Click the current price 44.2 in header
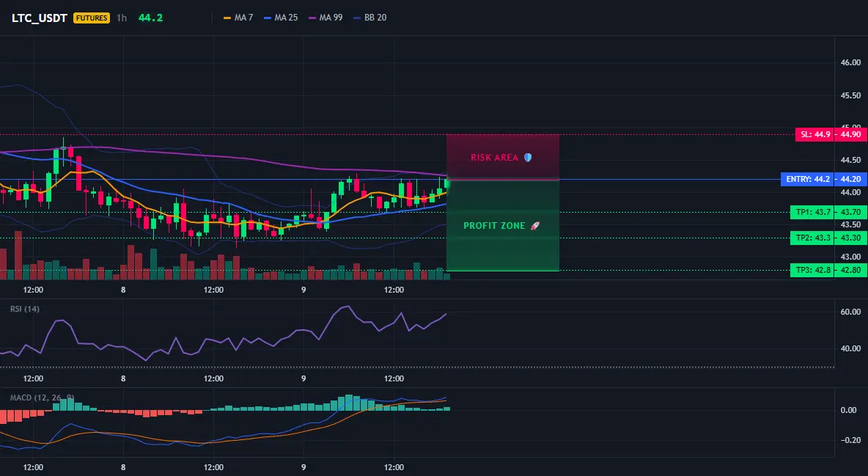 [x=150, y=18]
